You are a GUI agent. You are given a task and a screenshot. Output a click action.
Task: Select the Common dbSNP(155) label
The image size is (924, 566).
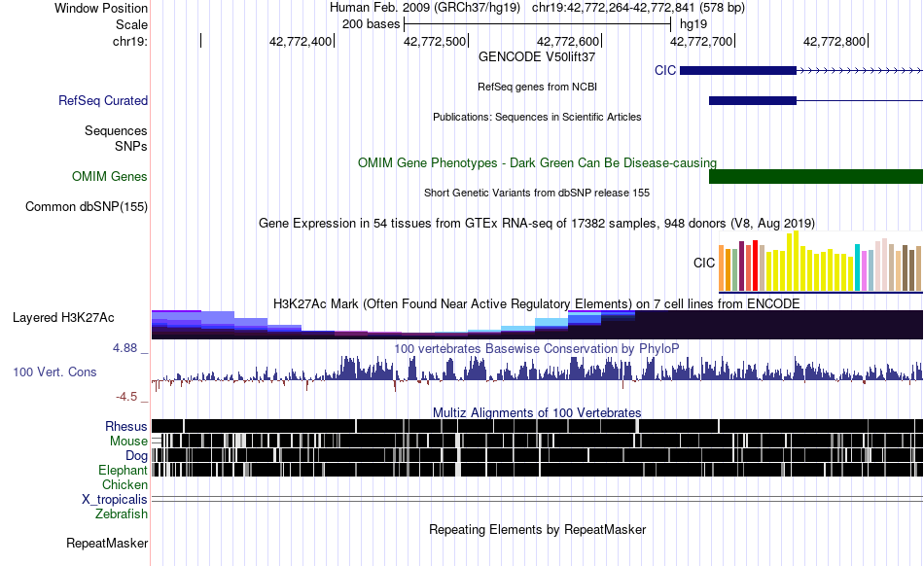(87, 207)
